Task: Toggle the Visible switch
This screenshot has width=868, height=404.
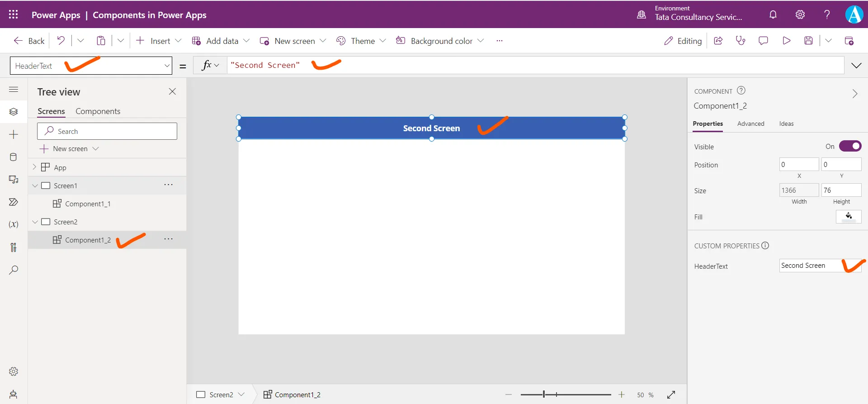Action: (x=850, y=146)
